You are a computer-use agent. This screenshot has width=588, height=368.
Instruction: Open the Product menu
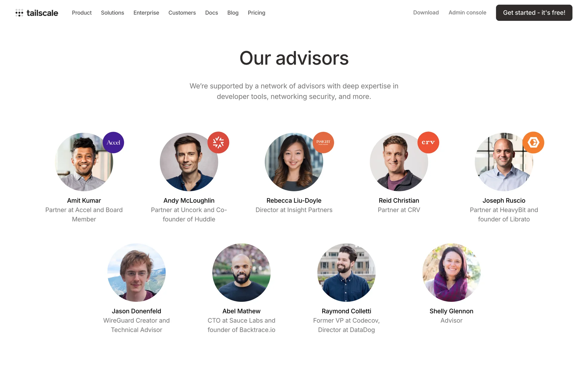click(x=82, y=13)
